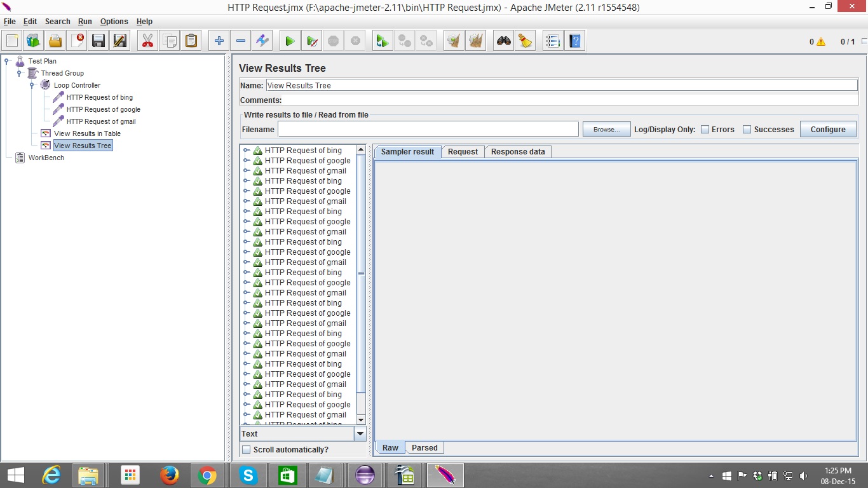The height and width of the screenshot is (488, 868).
Task: Click the results list scrollbar thumb
Action: (x=361, y=274)
